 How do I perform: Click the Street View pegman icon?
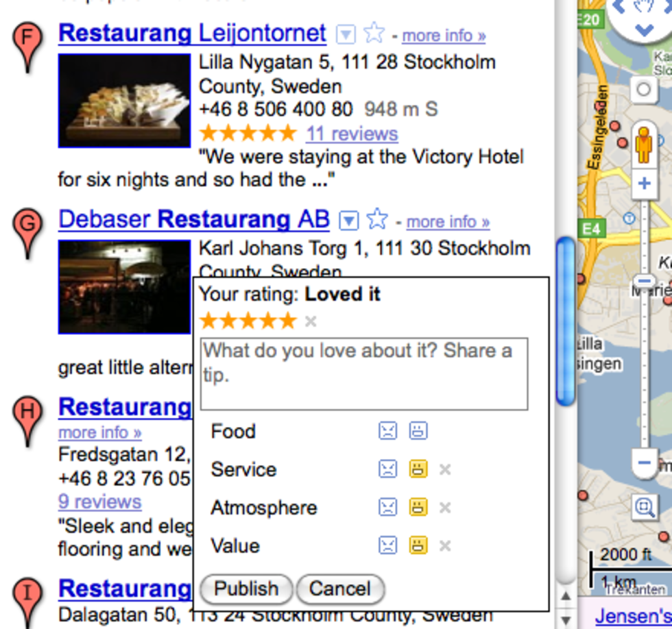click(x=644, y=145)
